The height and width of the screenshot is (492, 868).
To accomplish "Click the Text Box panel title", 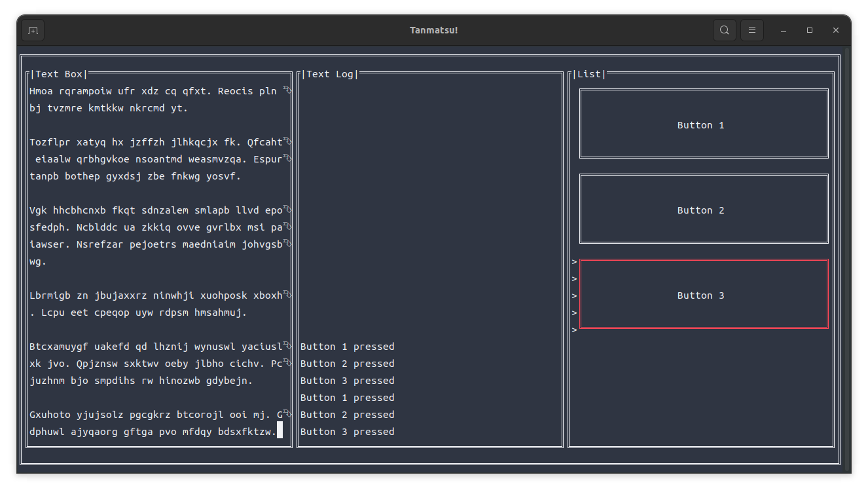I will coord(59,74).
